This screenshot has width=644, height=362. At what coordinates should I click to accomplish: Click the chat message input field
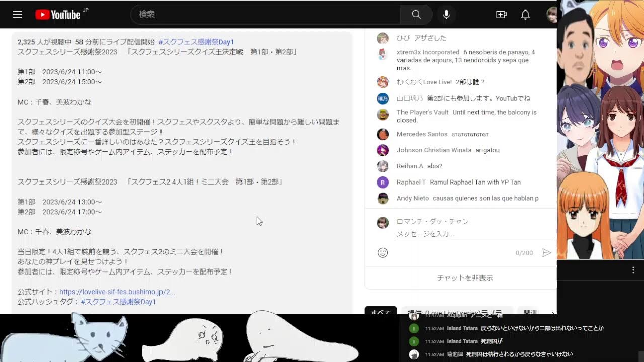(473, 234)
